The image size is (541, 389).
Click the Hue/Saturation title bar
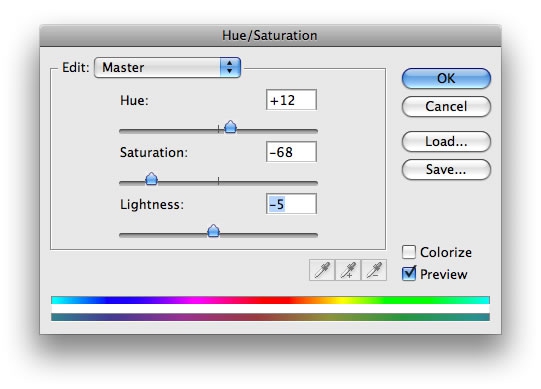pyautogui.click(x=270, y=35)
